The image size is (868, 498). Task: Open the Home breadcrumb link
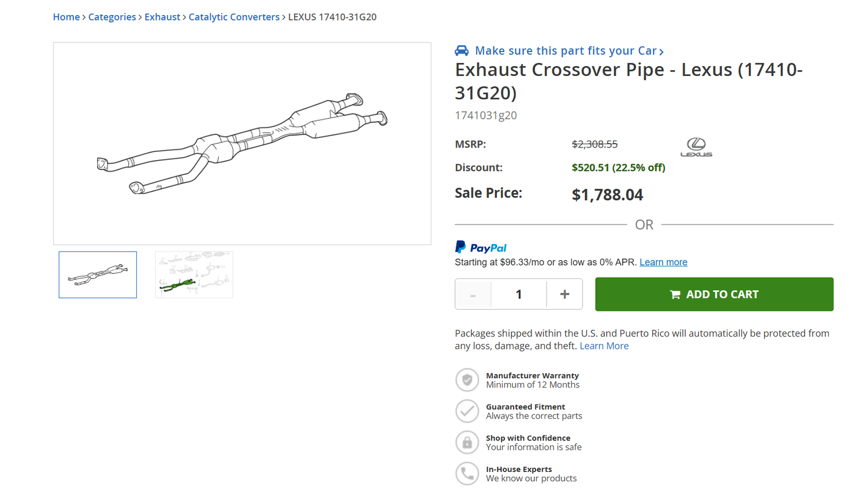tap(66, 17)
